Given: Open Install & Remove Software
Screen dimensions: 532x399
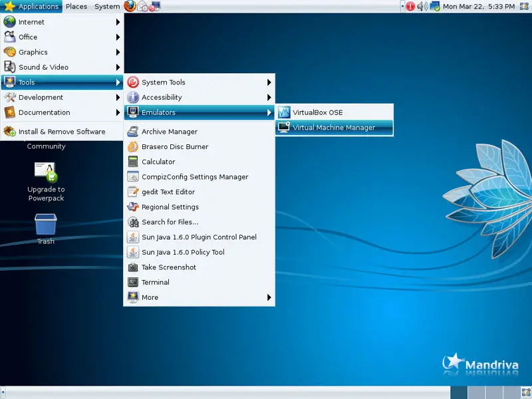Looking at the screenshot, I should click(62, 131).
